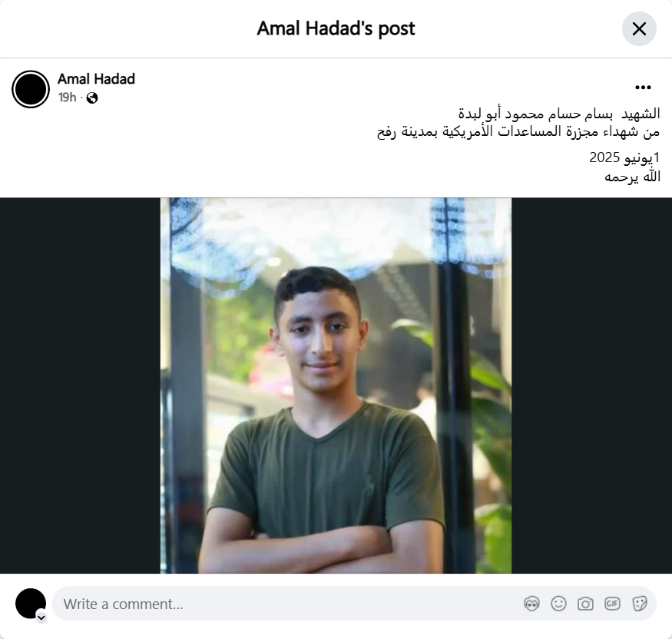This screenshot has width=672, height=639.
Task: Open the three-dots post options menu
Action: tap(643, 88)
